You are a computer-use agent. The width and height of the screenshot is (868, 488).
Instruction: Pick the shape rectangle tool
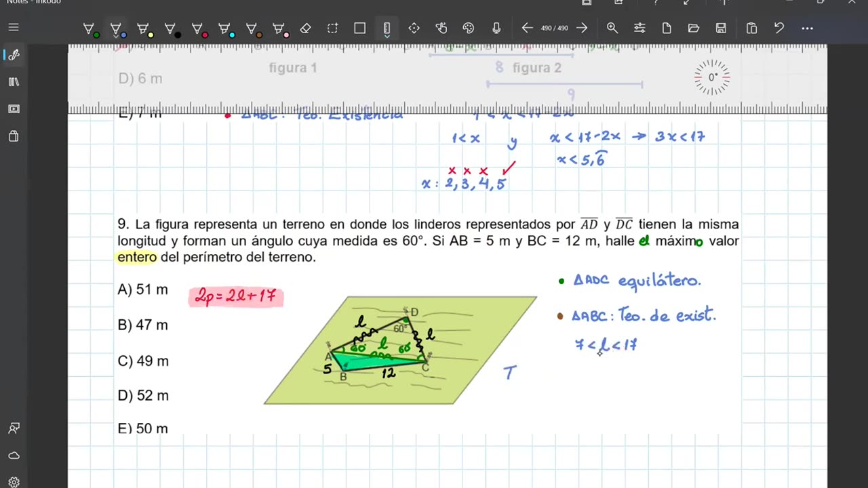tap(359, 28)
